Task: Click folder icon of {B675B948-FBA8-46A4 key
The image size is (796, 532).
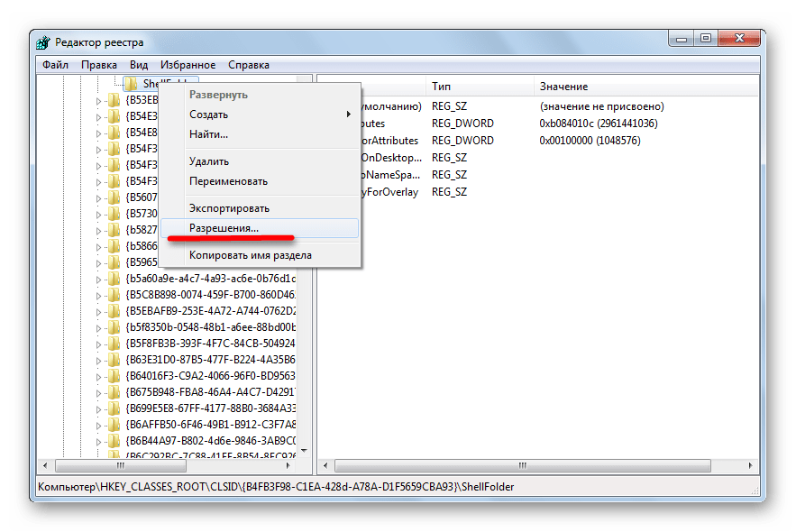Action: click(x=114, y=392)
